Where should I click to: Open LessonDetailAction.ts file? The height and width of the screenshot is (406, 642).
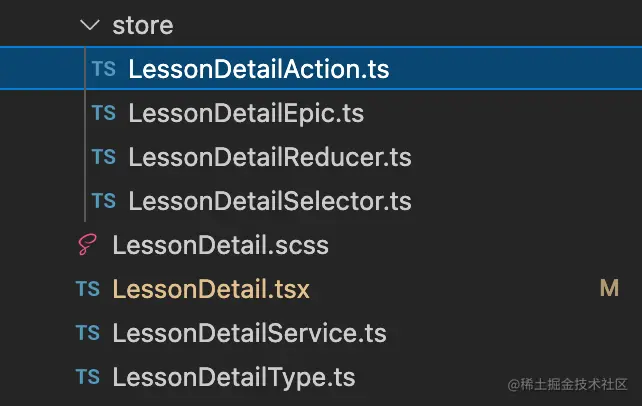(x=258, y=69)
